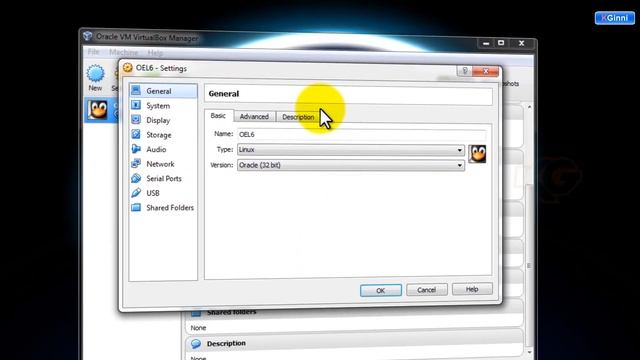640x360 pixels.
Task: Click the penguin OS type image
Action: [477, 154]
